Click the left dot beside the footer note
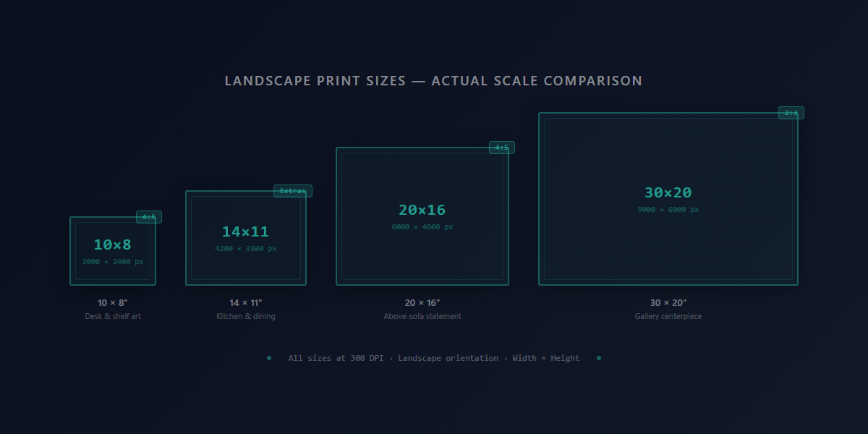868x434 pixels. coord(268,357)
